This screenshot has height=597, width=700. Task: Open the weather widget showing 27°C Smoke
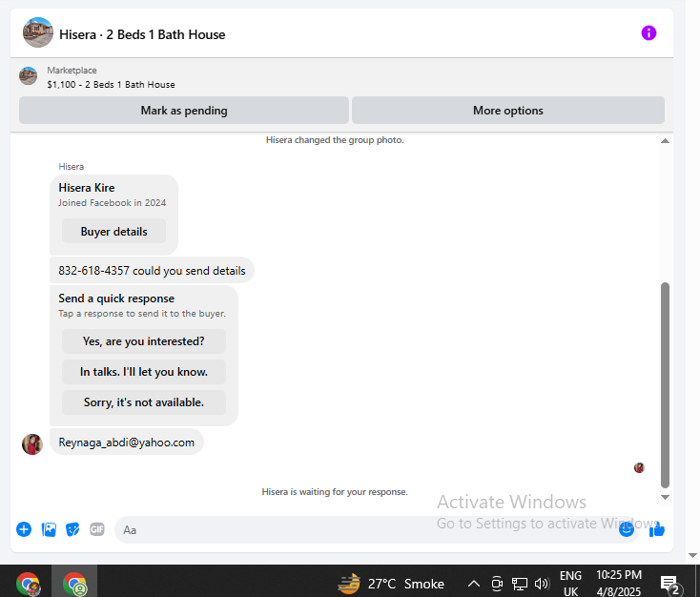tap(391, 584)
